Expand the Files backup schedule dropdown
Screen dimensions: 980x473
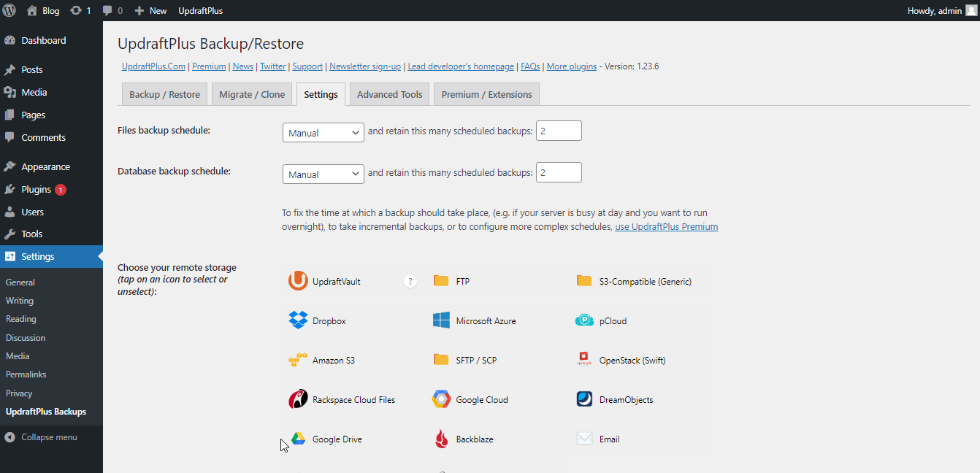tap(324, 132)
